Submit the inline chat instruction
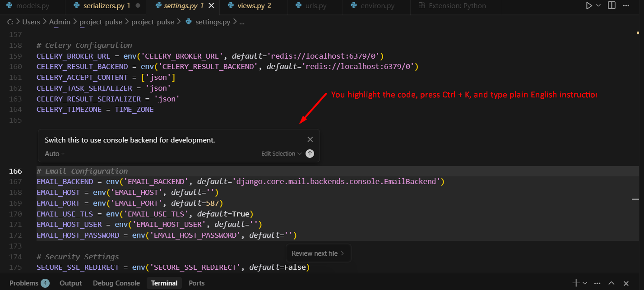This screenshot has height=290, width=644. [x=309, y=153]
